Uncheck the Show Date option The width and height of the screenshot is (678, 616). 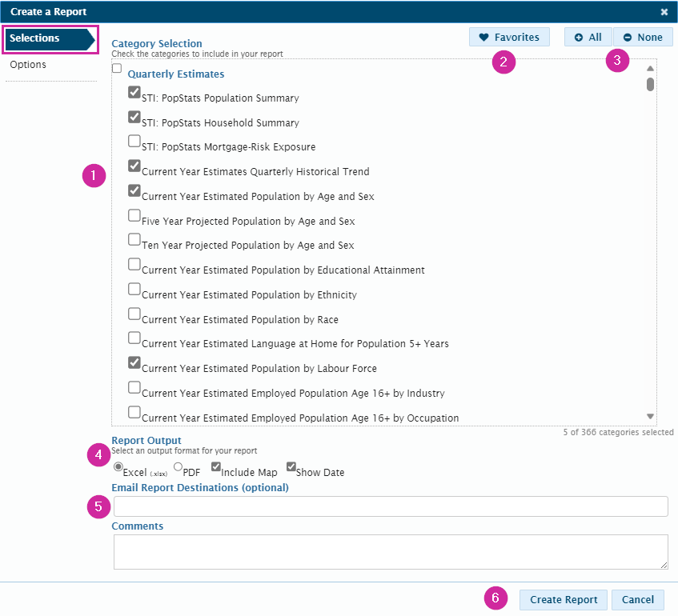click(291, 466)
